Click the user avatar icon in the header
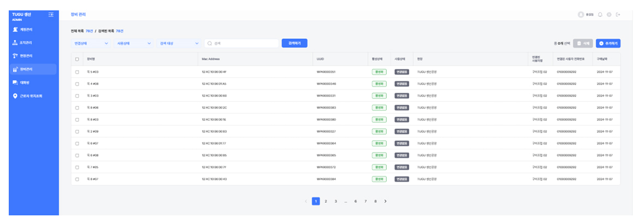Viewport: 644px width, 223px height. coord(581,14)
